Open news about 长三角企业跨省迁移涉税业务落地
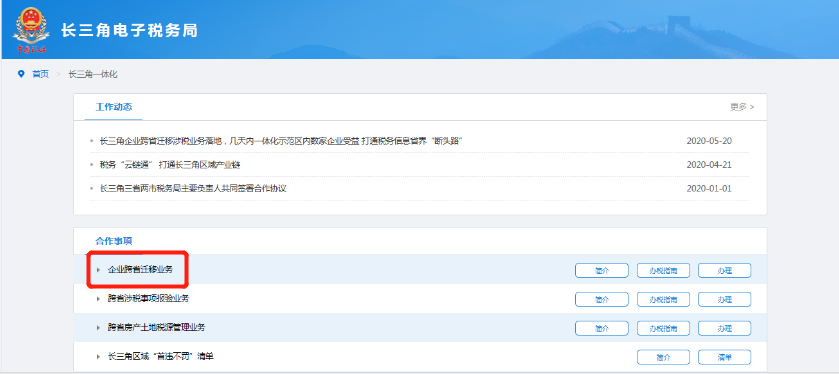The image size is (839, 374). tap(280, 141)
